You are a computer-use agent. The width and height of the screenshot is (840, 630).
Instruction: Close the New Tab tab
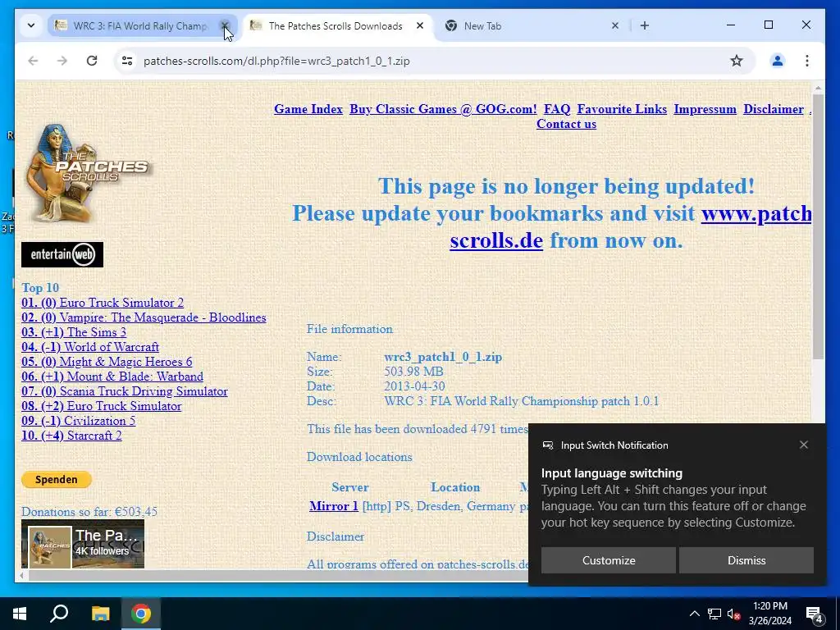pyautogui.click(x=615, y=25)
